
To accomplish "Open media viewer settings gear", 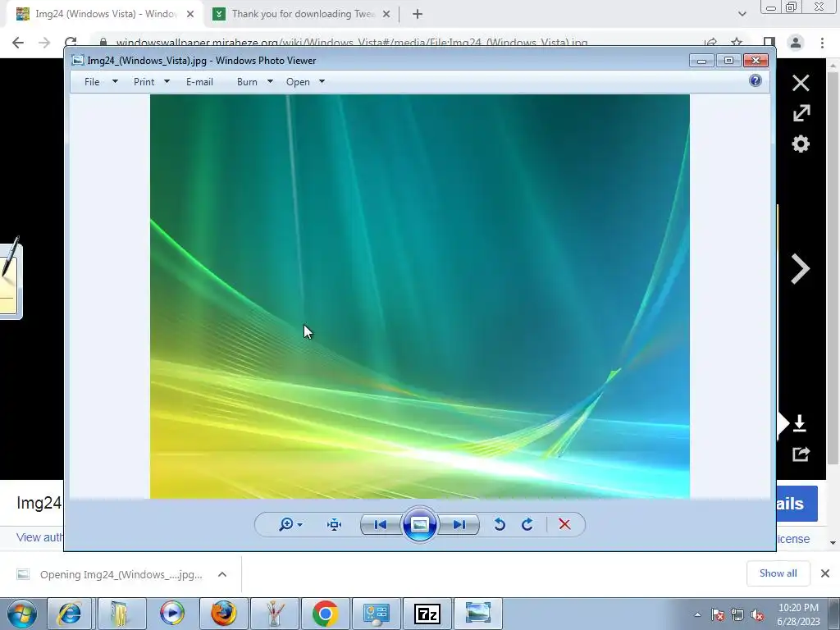I will click(x=801, y=144).
